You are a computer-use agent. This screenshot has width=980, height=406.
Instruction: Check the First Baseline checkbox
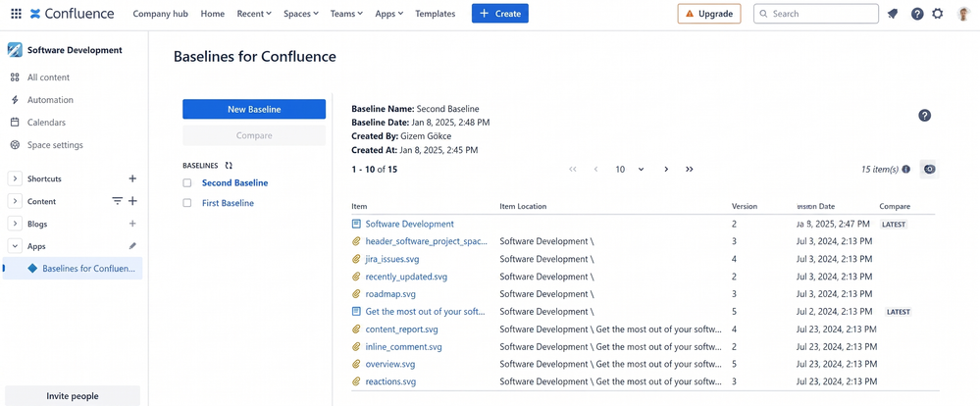186,203
